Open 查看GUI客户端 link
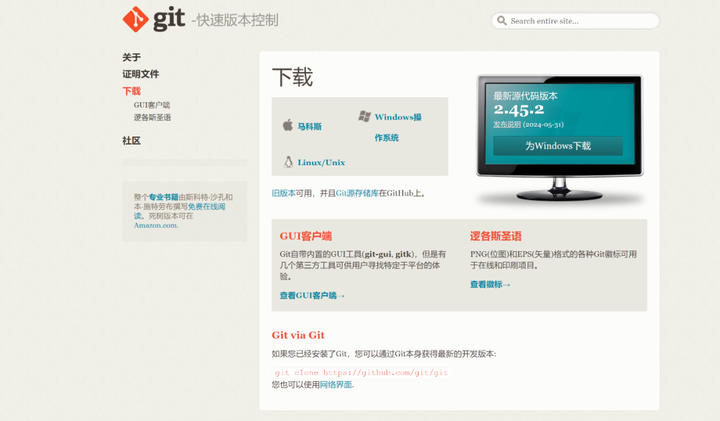The height and width of the screenshot is (421, 720). [312, 296]
